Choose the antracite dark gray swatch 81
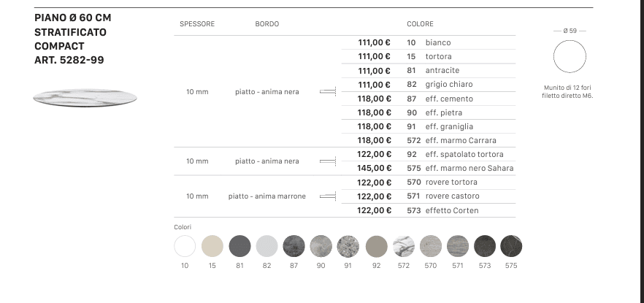Screen dimensions: 644x303 click(x=239, y=245)
